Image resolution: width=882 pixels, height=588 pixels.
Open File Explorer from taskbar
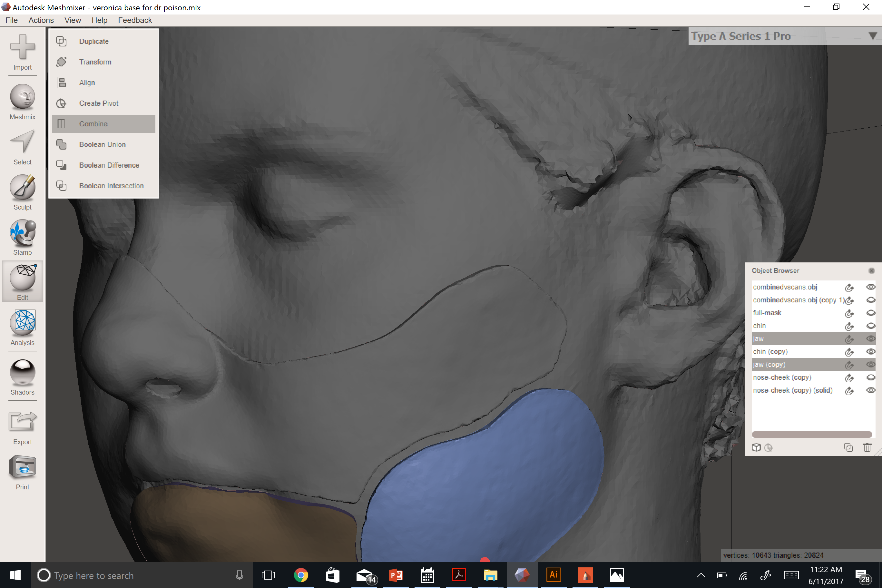[x=491, y=575]
